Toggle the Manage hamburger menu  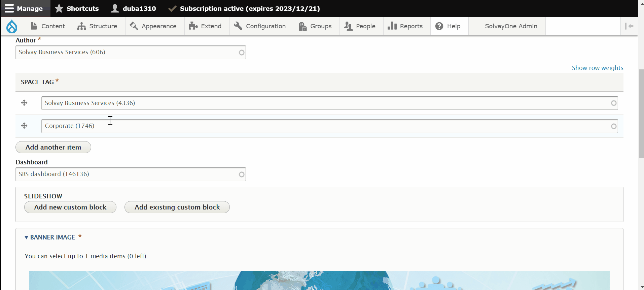click(x=24, y=8)
